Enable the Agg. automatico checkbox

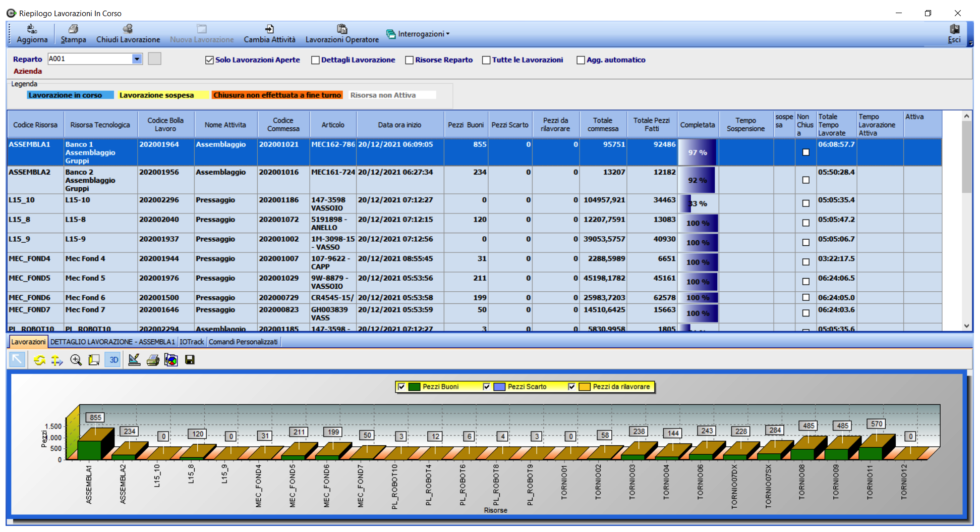581,60
